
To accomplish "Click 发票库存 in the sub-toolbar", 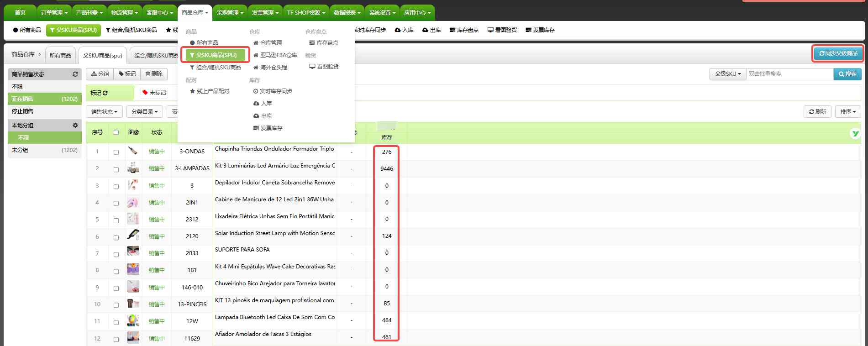I will (540, 30).
